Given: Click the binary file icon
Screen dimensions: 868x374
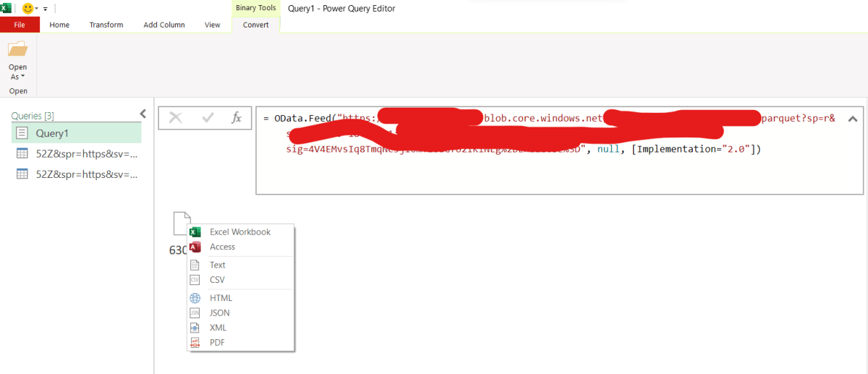Looking at the screenshot, I should pyautogui.click(x=182, y=223).
